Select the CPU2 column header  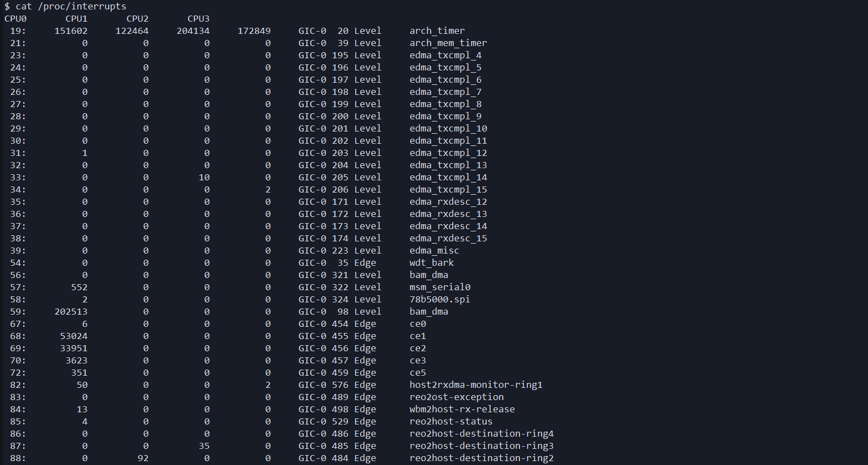pyautogui.click(x=138, y=19)
